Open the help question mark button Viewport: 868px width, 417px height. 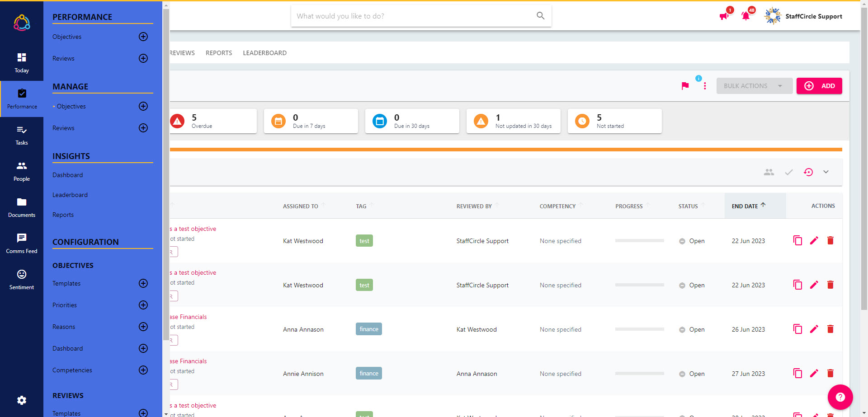pyautogui.click(x=840, y=397)
